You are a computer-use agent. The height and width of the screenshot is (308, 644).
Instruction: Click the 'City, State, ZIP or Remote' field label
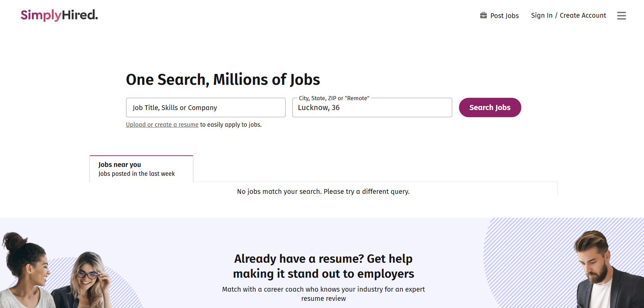pos(334,98)
